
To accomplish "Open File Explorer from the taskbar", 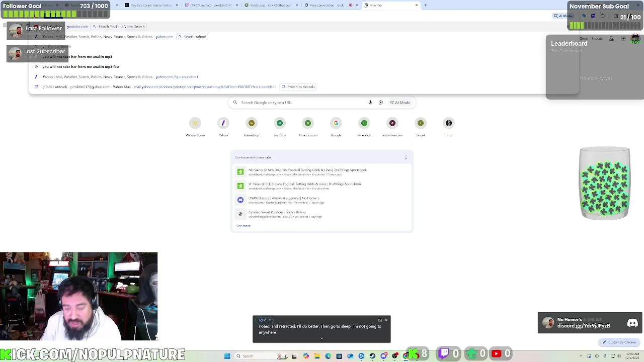I will coord(317,356).
